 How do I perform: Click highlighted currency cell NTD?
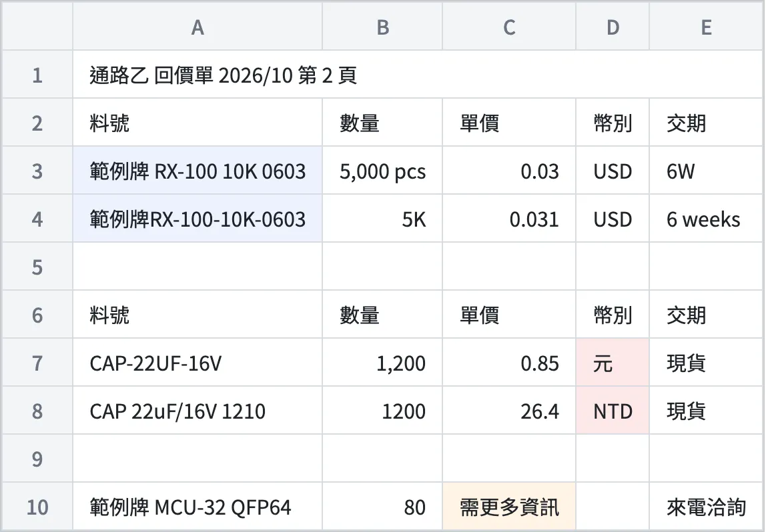[x=613, y=410]
